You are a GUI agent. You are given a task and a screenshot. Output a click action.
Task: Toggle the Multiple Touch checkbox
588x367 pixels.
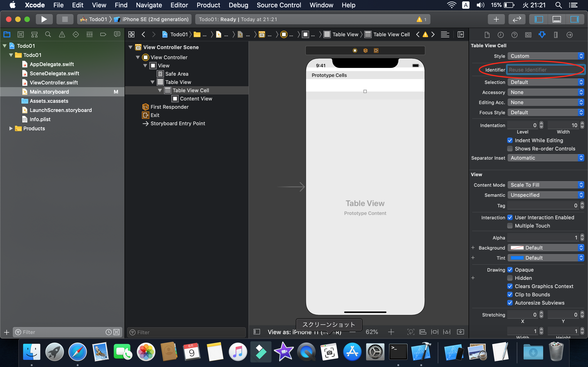point(510,226)
